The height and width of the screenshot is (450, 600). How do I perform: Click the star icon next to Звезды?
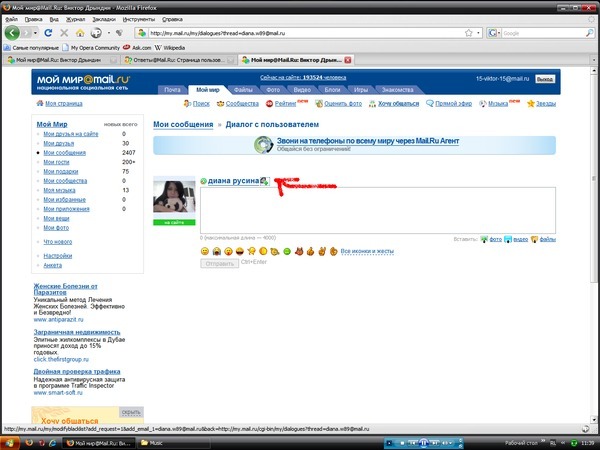click(530, 103)
